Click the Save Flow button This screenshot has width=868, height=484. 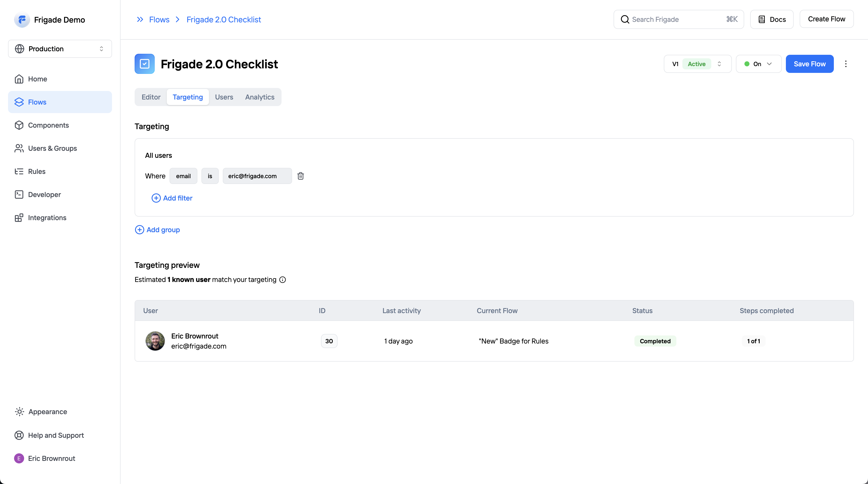pos(809,64)
